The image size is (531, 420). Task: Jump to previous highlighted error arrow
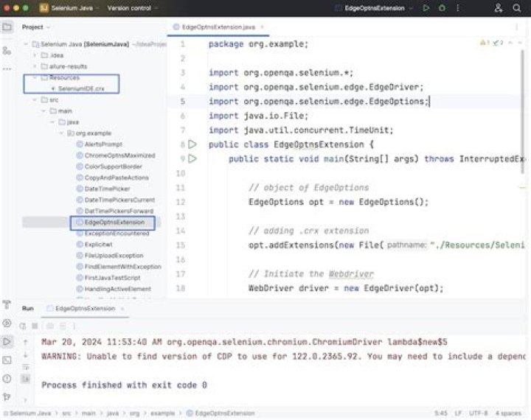point(510,43)
